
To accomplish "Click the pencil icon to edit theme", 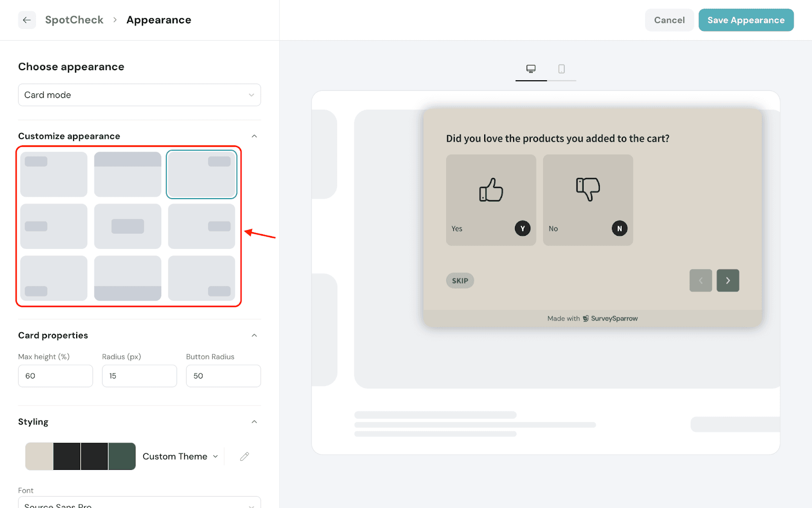I will click(x=244, y=456).
